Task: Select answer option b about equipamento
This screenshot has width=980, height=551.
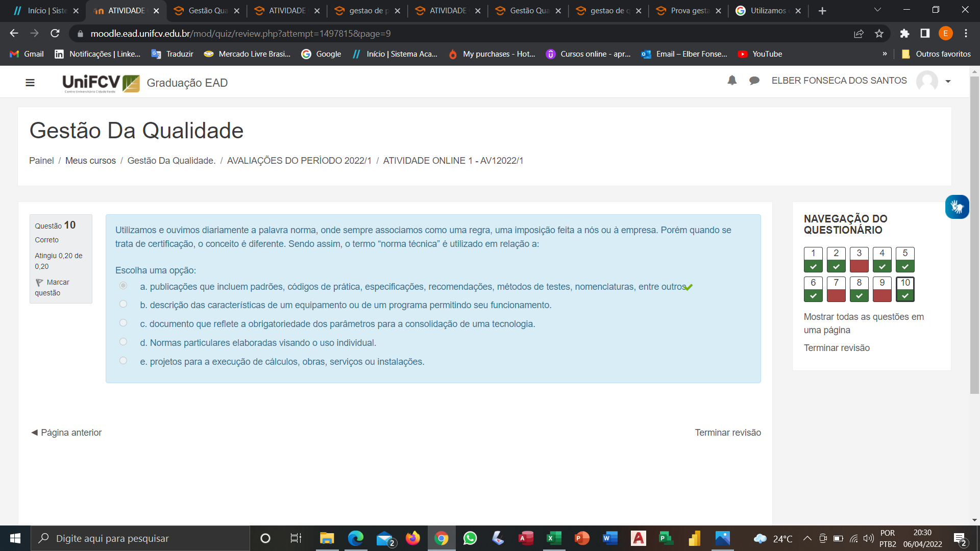Action: click(123, 304)
